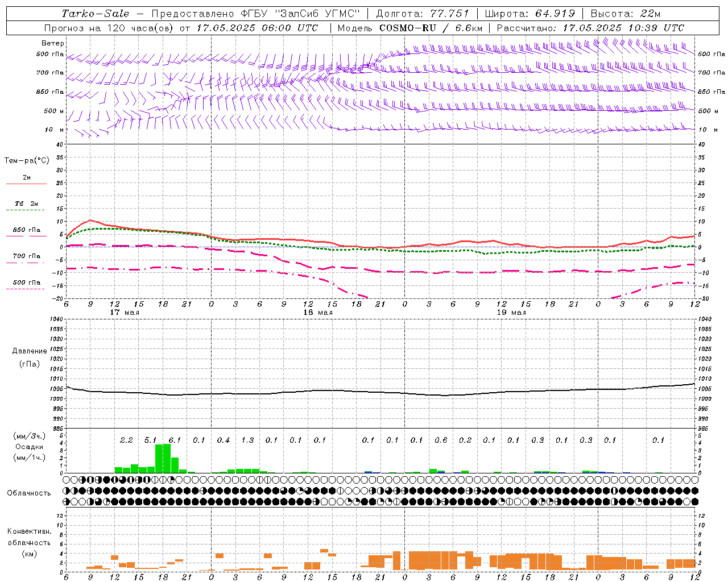Click the "Высота: 22м" elevation text
Viewport: 728px width, 582px height.
click(626, 14)
